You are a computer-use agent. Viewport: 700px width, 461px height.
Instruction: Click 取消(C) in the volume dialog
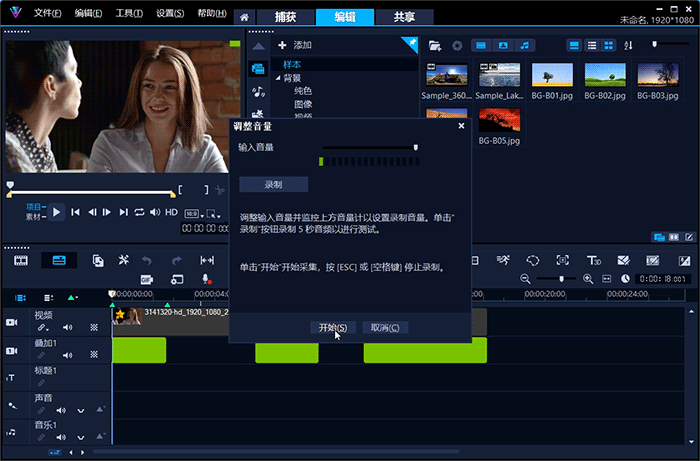pos(385,328)
